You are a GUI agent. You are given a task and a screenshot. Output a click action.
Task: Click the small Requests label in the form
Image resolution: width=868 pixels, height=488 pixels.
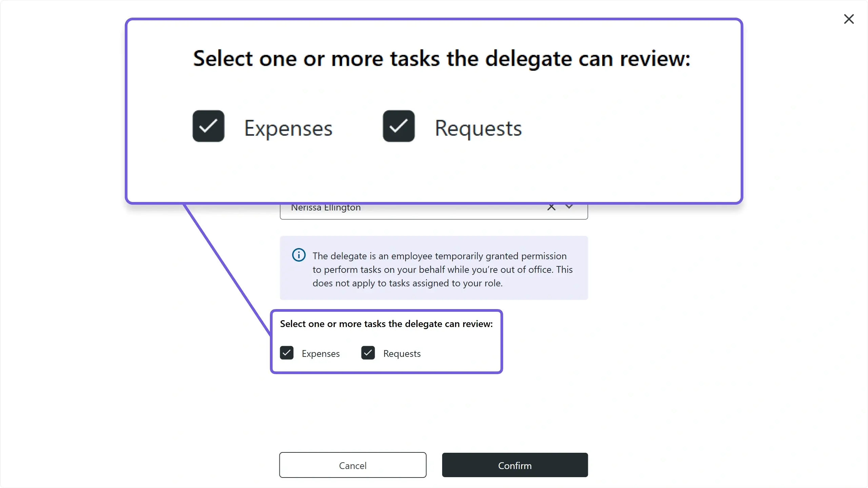click(x=402, y=353)
